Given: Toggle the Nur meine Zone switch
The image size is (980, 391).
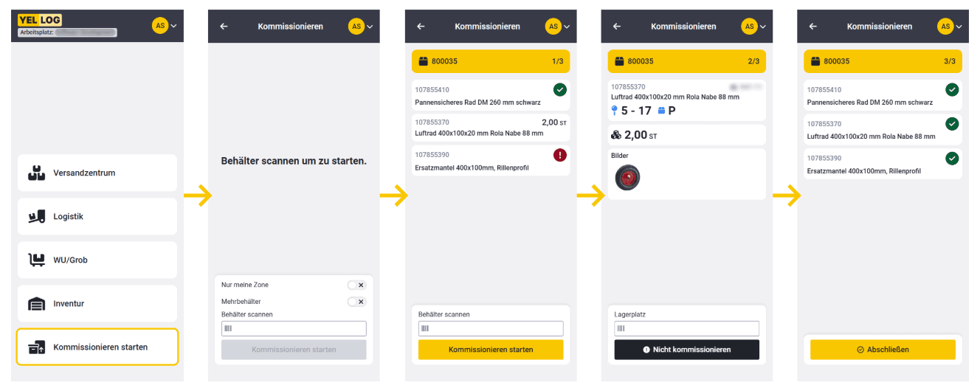Looking at the screenshot, I should coord(356,285).
